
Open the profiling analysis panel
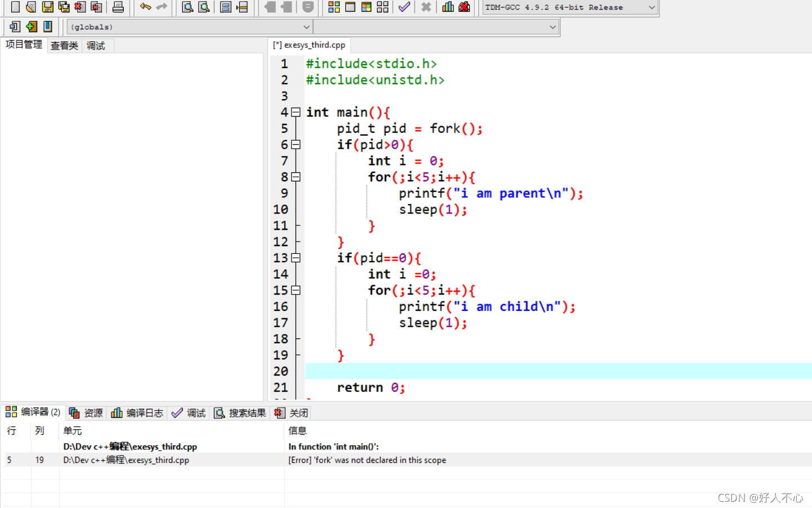[x=446, y=7]
